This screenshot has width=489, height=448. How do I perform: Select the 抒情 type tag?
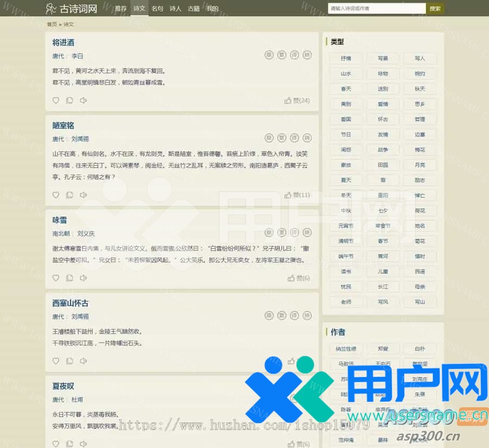[346, 58]
